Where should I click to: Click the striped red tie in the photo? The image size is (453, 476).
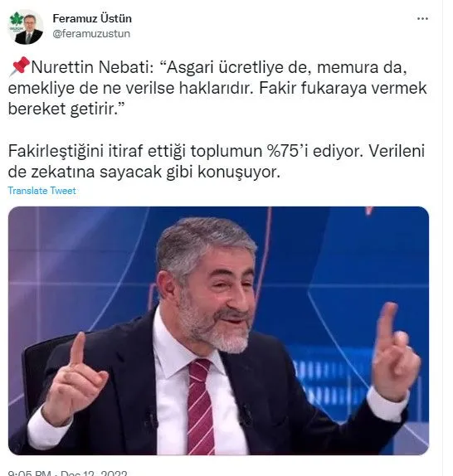[x=200, y=406]
